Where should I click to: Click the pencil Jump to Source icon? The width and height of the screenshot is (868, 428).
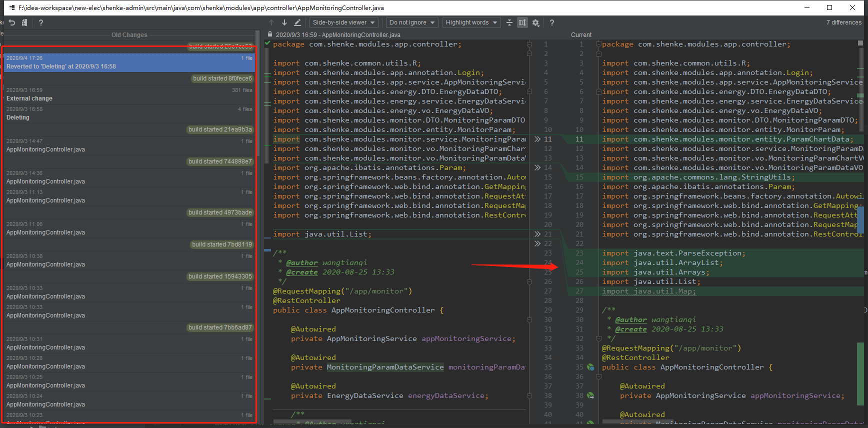pos(297,22)
